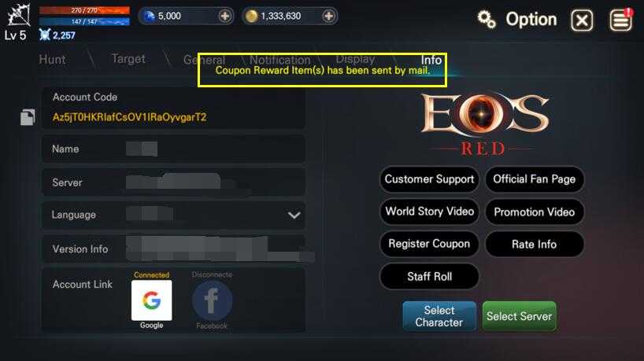Screen dimensions: 644x361
Task: Add more blue gems with plus icon
Action: click(x=224, y=16)
